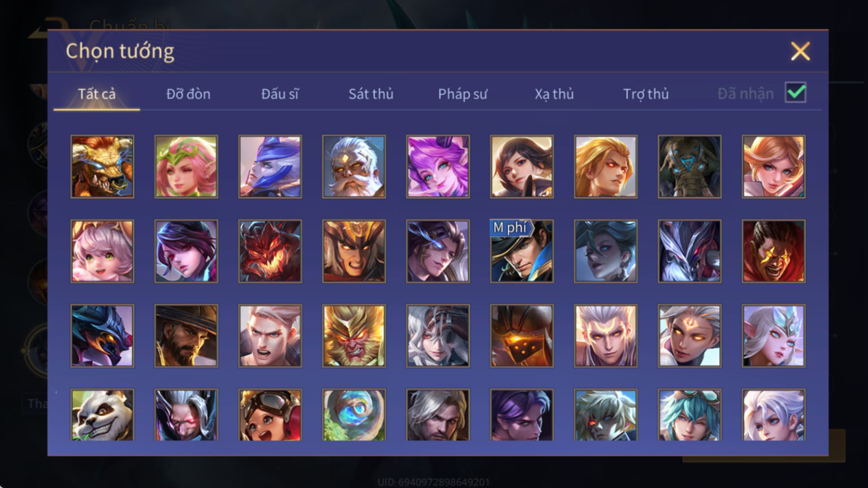Pick the red demon-faced hero portrait
The image size is (868, 488).
[x=270, y=251]
